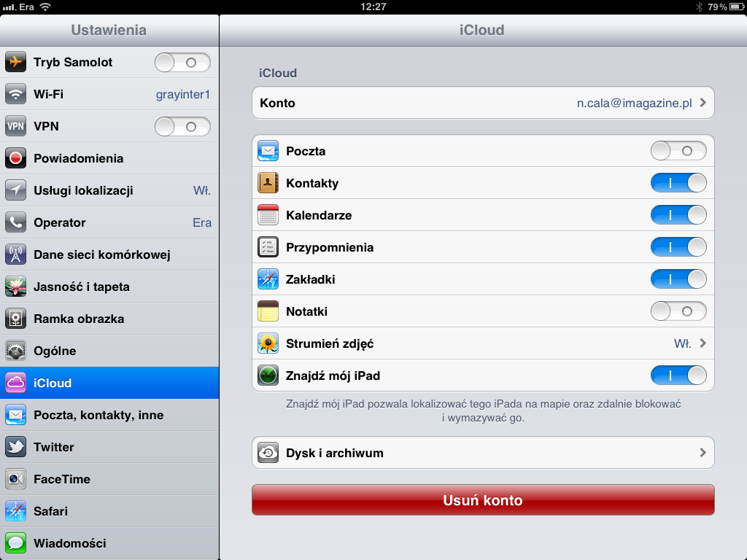
Task: Open Ogólne gear icon
Action: pos(16,351)
